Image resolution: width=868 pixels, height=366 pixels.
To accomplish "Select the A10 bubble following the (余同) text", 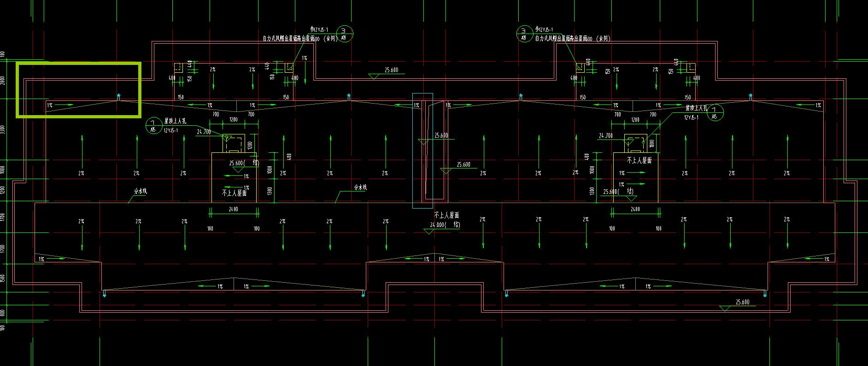I will [x=345, y=34].
